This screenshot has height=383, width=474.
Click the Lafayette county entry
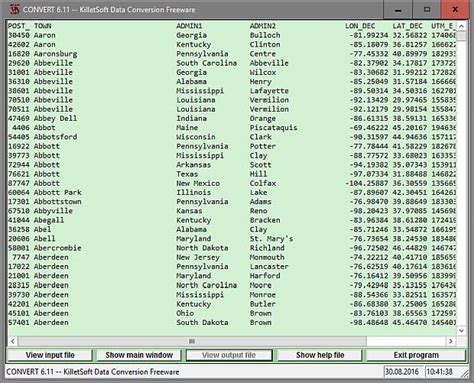pos(269,91)
